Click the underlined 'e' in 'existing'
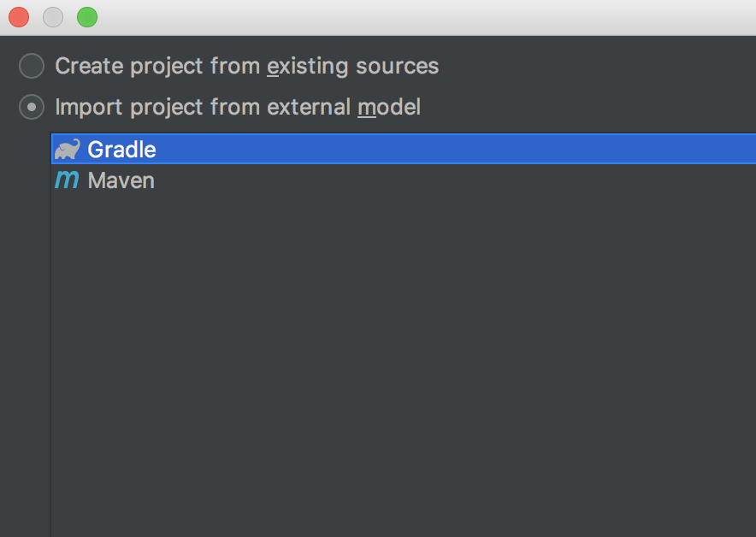Image resolution: width=756 pixels, height=537 pixels. tap(274, 67)
